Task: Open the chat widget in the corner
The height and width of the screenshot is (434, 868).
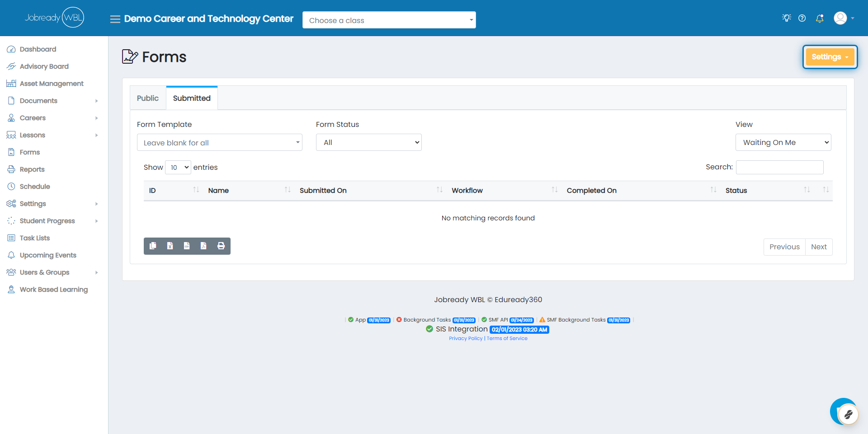Action: pos(844,411)
